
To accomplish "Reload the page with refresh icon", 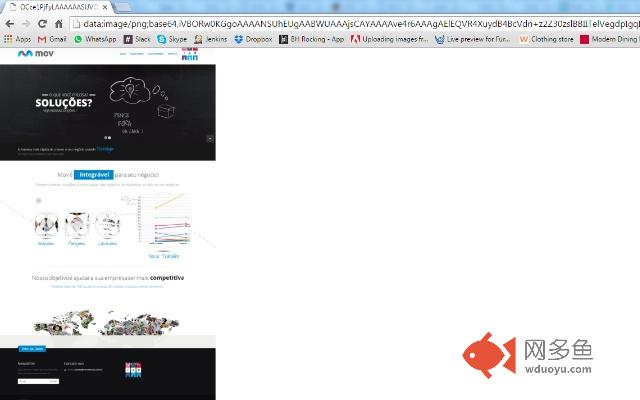I will 42,24.
